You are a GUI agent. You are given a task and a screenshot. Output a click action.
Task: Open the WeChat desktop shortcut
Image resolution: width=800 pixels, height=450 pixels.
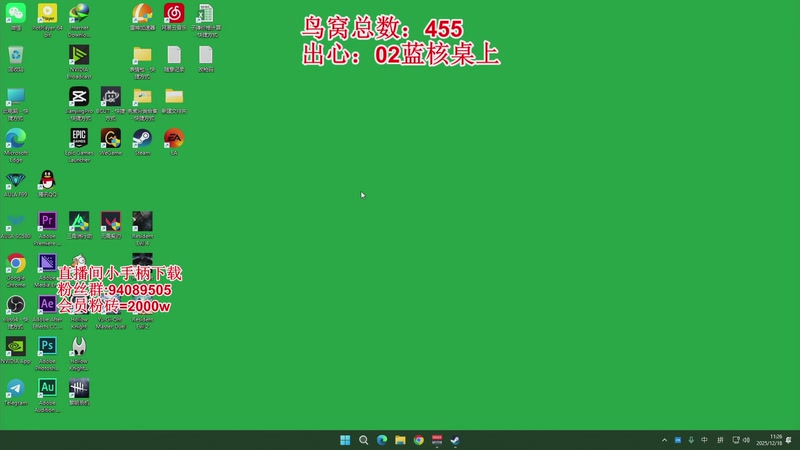tap(16, 17)
